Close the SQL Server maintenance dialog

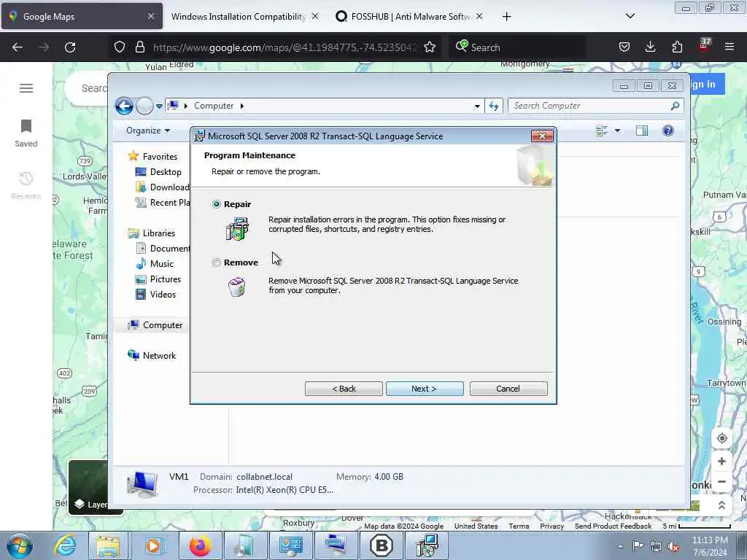tap(542, 136)
